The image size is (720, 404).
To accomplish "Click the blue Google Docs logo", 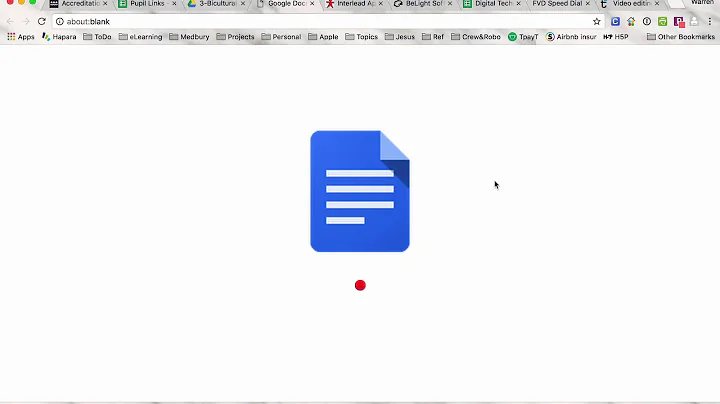I will click(x=360, y=191).
